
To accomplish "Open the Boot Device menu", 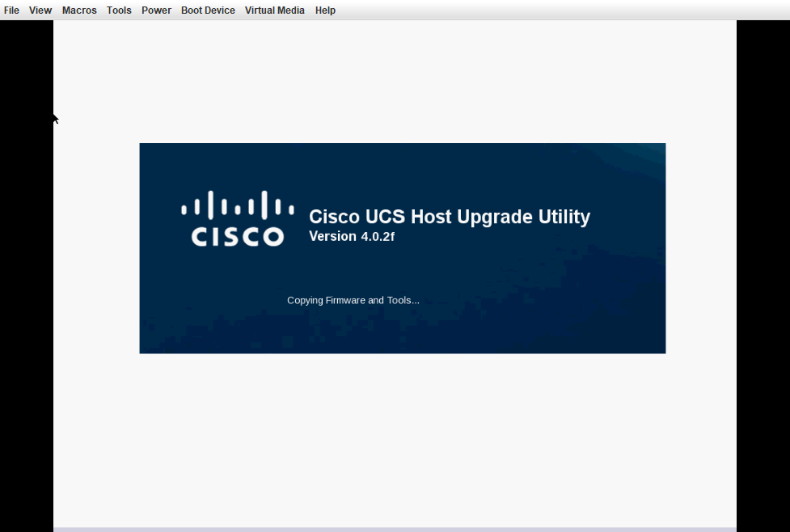I will coord(208,10).
